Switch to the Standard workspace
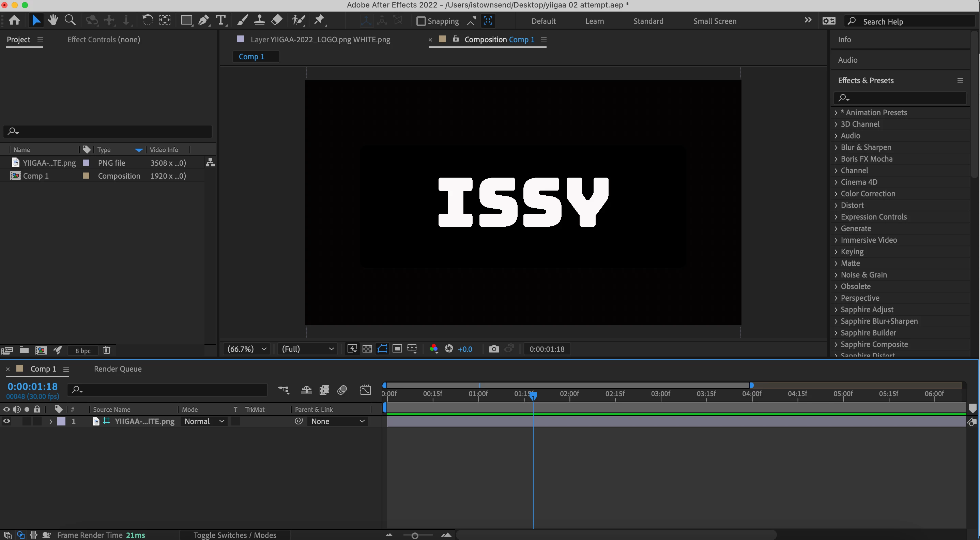 [x=648, y=21]
